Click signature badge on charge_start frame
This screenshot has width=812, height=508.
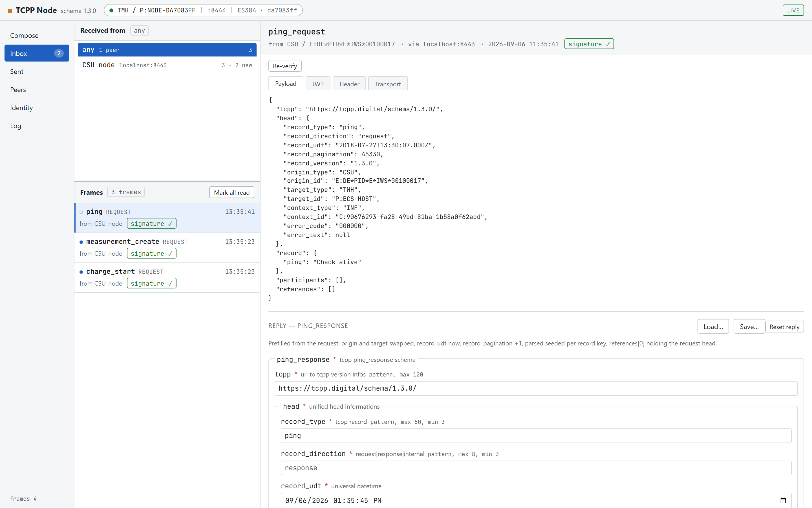coord(151,283)
